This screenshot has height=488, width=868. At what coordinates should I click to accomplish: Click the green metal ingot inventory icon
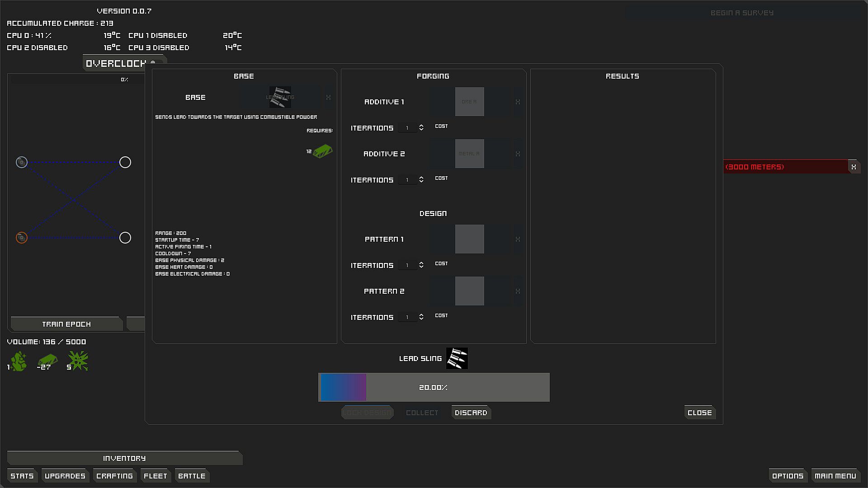point(48,361)
